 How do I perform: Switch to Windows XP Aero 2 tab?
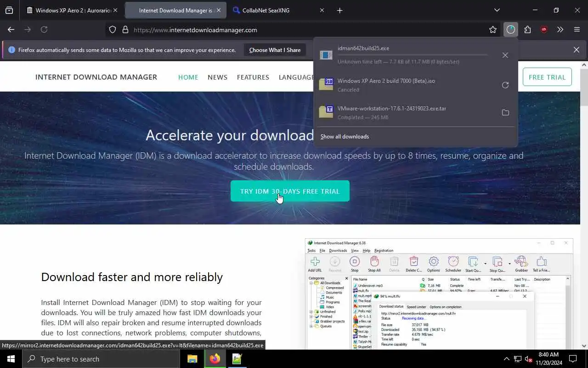pyautogui.click(x=72, y=10)
